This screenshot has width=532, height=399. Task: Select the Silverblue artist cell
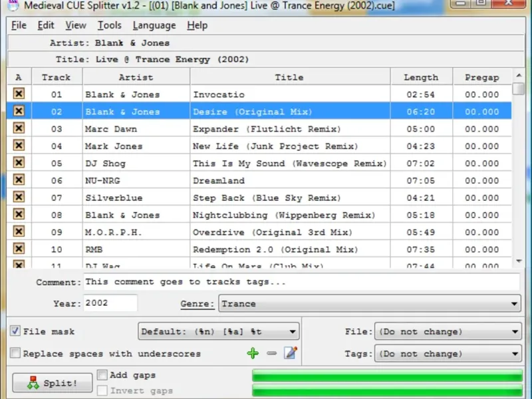[x=136, y=198]
